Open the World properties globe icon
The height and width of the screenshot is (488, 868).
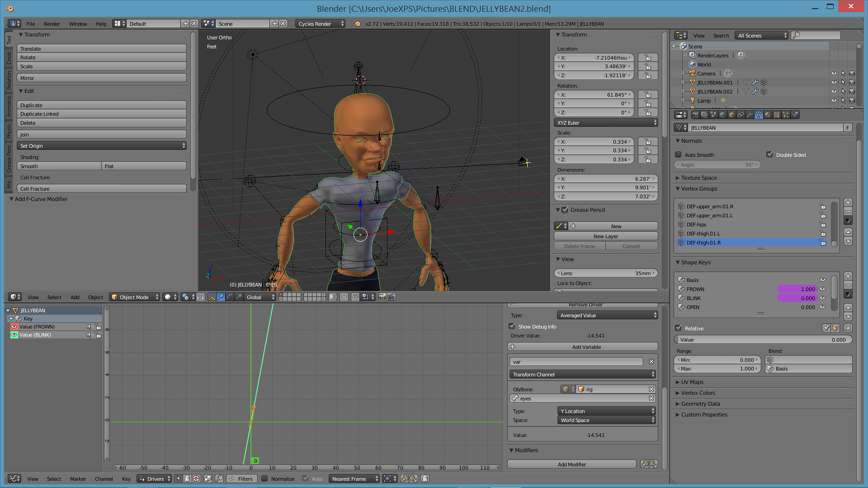click(x=722, y=115)
